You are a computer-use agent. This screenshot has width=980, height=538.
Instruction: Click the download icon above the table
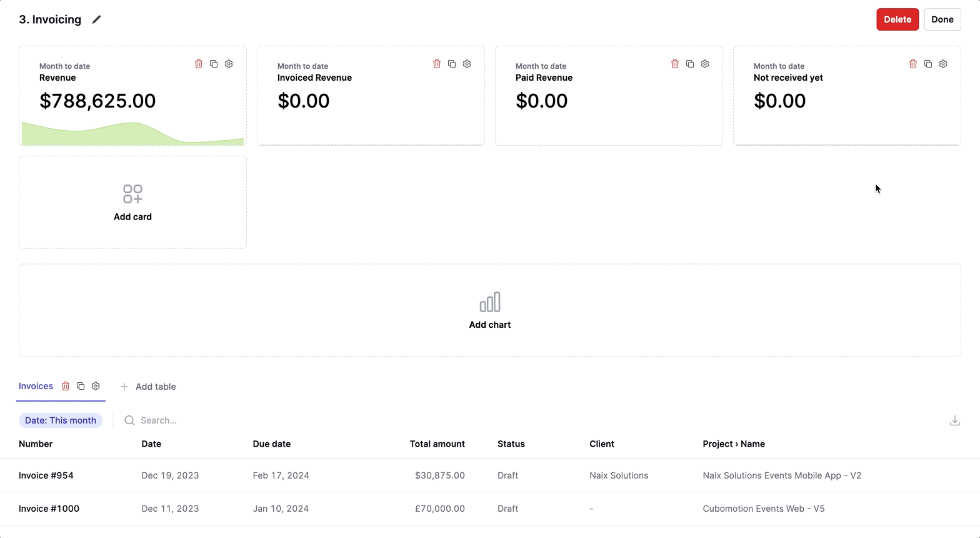954,420
